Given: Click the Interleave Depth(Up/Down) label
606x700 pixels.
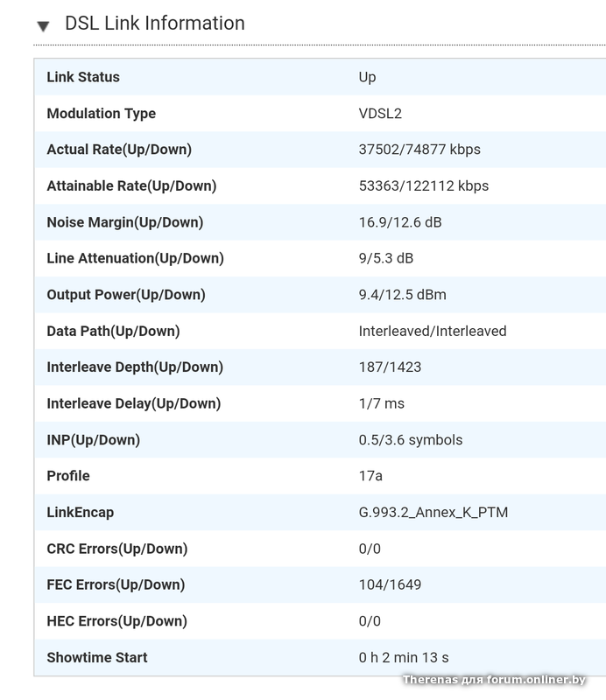Looking at the screenshot, I should click(135, 367).
